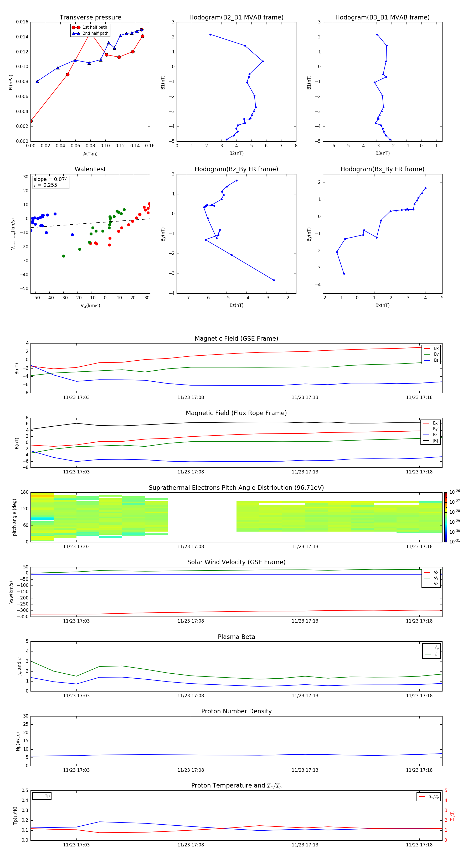This screenshot has width=473, height=868.
Task: Click the 'Proton Number Density' title
Action: (x=236, y=711)
